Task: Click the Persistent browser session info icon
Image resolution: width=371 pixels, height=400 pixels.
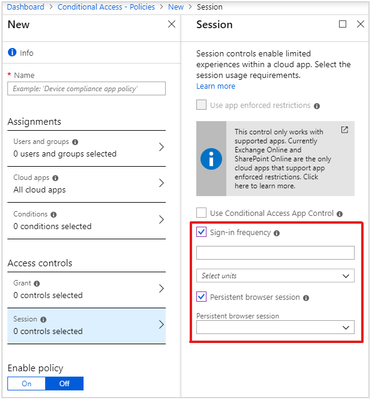Action: pyautogui.click(x=306, y=298)
